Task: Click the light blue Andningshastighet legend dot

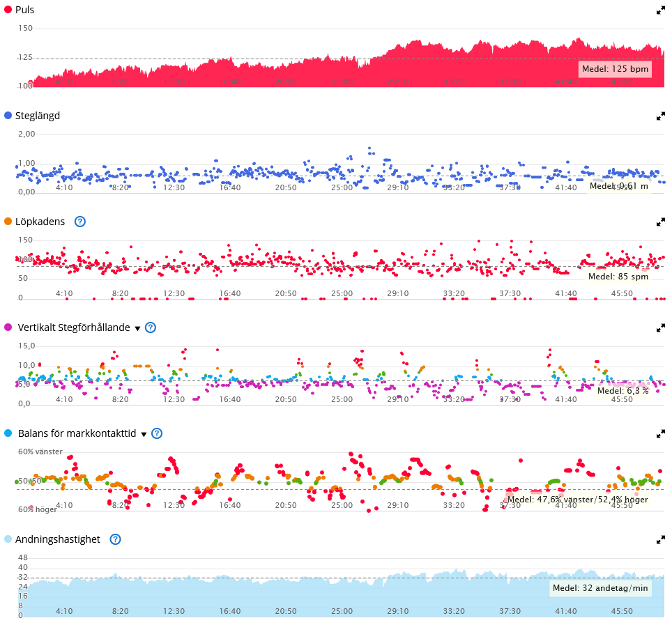Action: click(8, 539)
